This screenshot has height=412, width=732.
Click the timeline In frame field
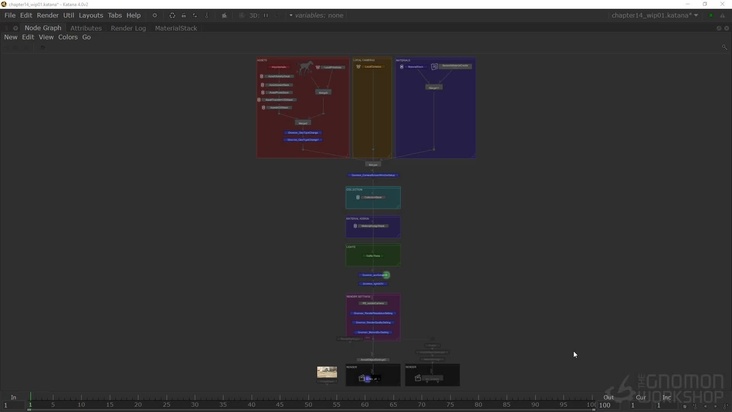click(x=13, y=405)
